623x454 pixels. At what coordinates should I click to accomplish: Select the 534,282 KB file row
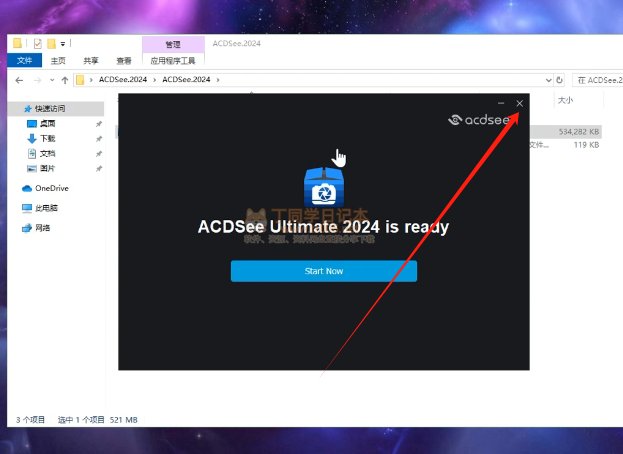point(566,131)
